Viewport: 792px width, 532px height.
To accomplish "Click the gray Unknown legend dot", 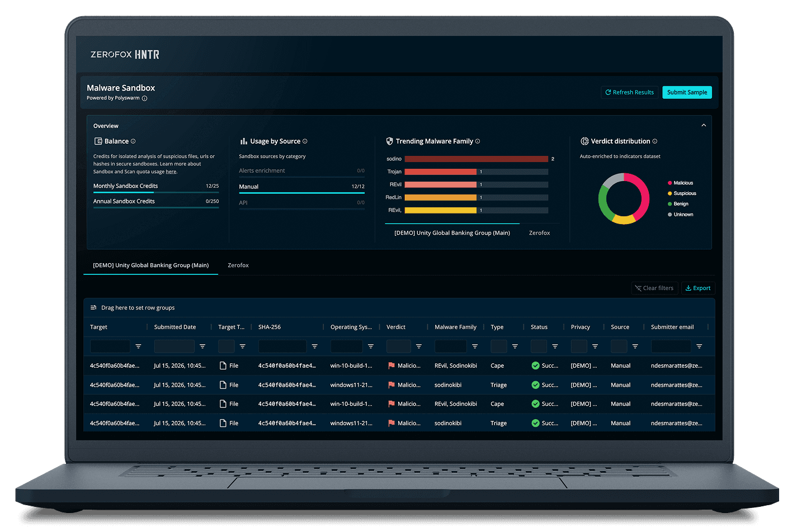I will point(670,215).
